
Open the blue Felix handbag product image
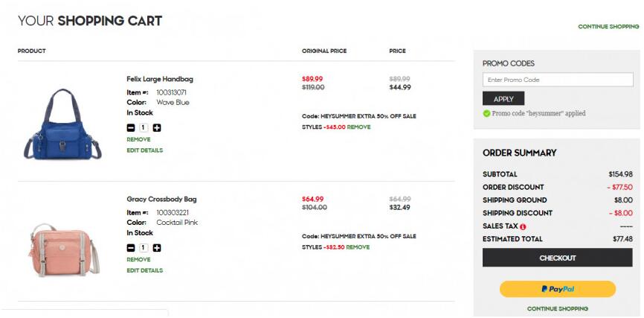tap(62, 124)
